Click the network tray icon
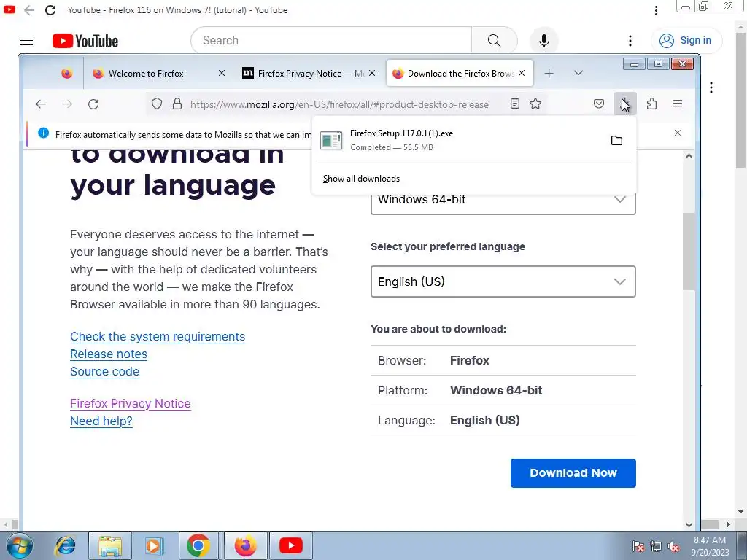Screen dimensions: 747x560 656,546
